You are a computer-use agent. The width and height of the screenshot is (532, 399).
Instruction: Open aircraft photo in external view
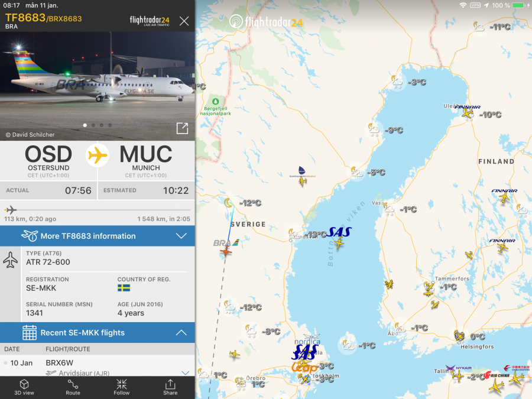182,128
